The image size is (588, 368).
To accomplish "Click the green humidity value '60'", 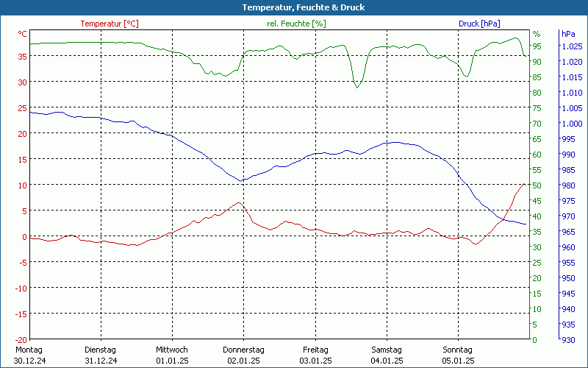I will point(537,155).
